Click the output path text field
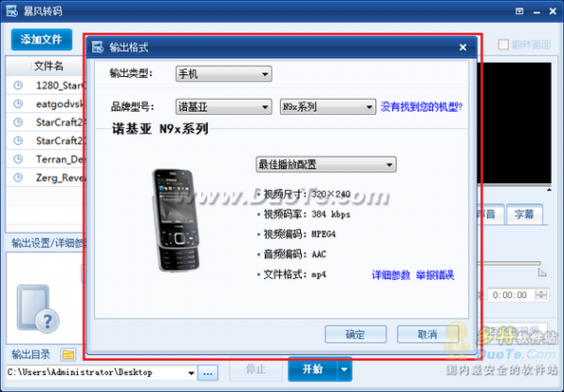This screenshot has height=392, width=564. pos(97,373)
